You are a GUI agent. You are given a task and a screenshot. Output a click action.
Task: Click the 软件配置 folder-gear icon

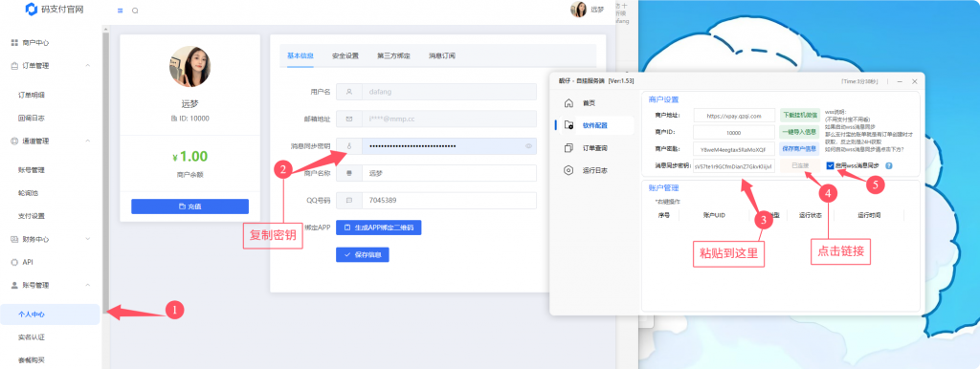[568, 125]
